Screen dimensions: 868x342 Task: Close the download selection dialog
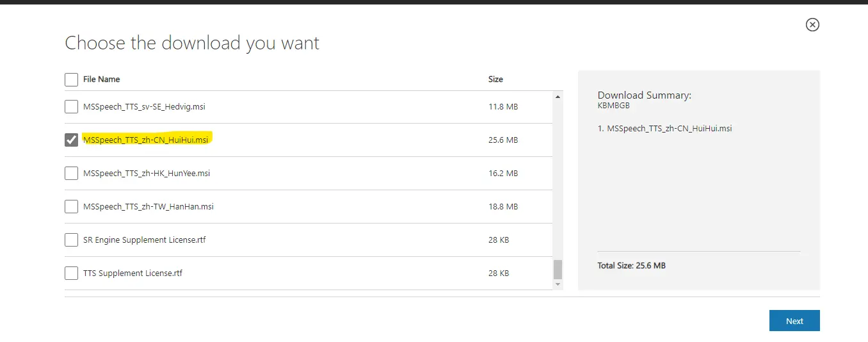click(812, 25)
